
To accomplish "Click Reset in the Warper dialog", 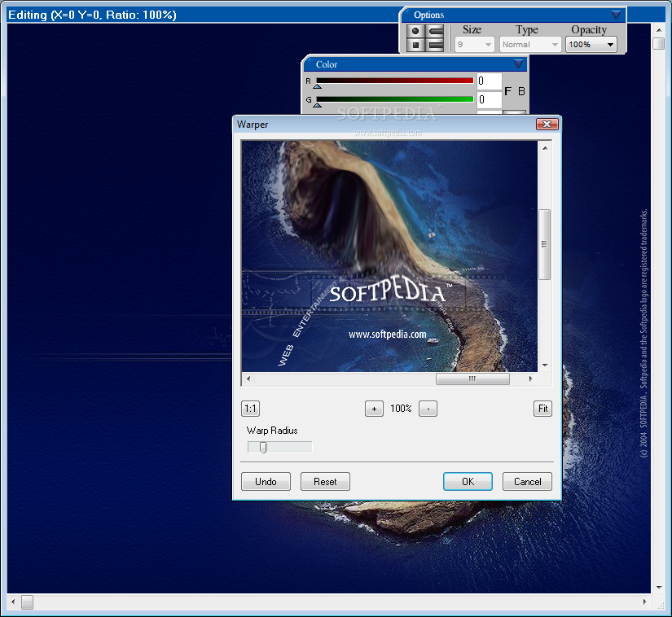I will [x=325, y=482].
